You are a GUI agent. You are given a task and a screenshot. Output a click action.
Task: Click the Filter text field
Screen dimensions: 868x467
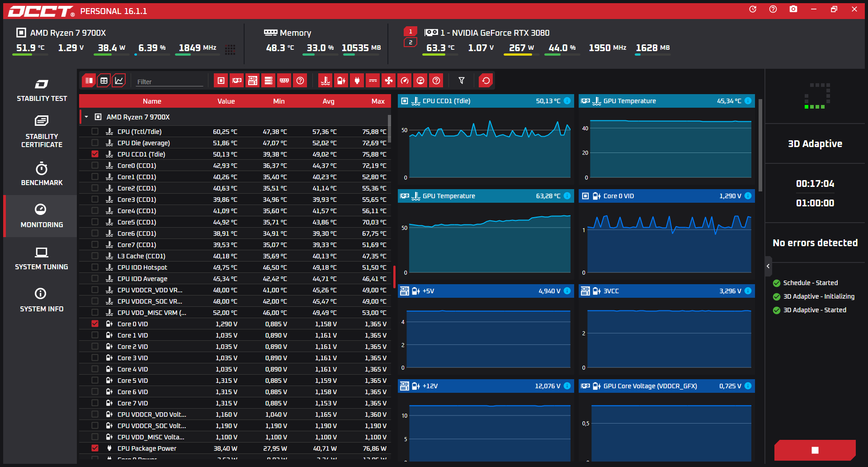click(170, 82)
